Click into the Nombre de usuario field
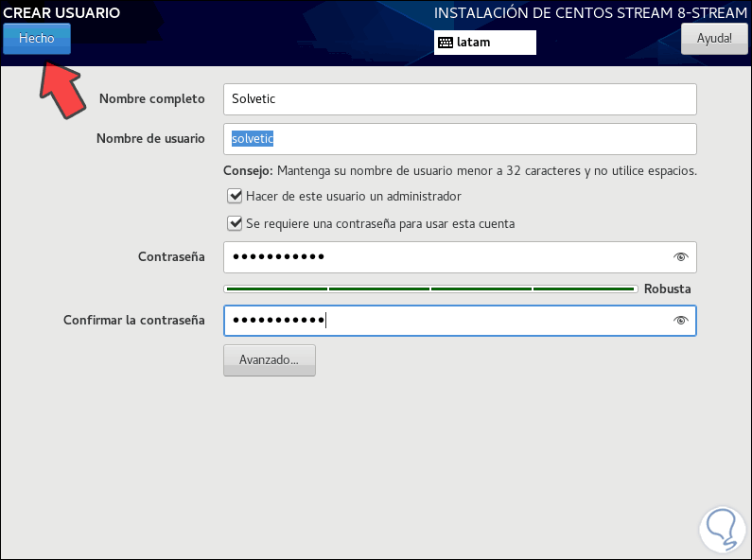752x560 pixels. 460,138
